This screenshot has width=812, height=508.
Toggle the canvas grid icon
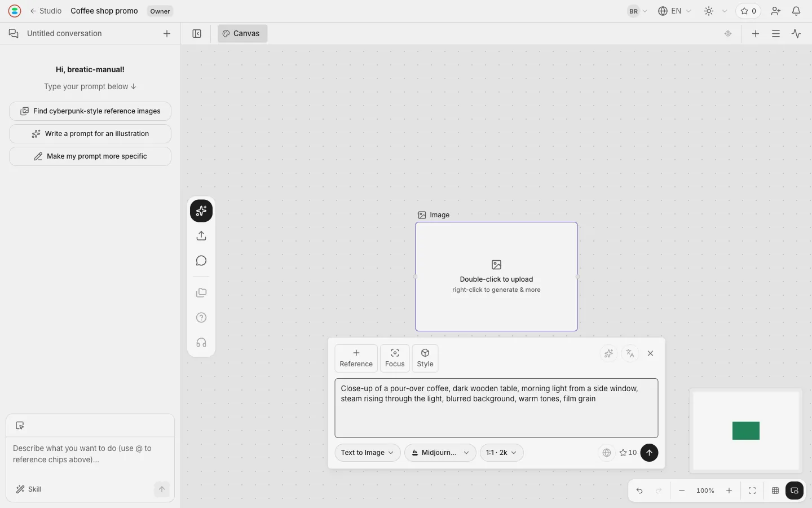tap(775, 491)
